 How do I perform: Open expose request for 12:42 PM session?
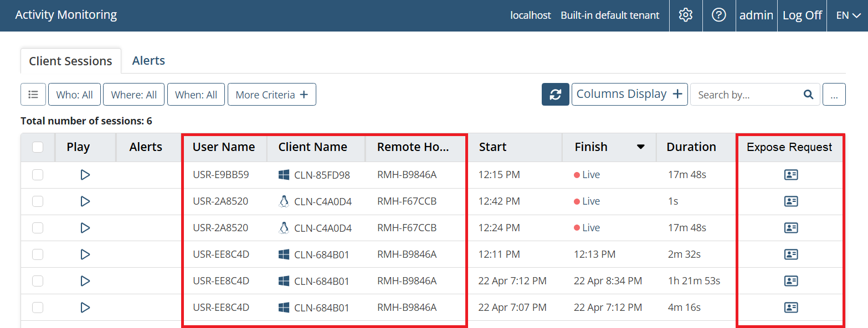791,201
